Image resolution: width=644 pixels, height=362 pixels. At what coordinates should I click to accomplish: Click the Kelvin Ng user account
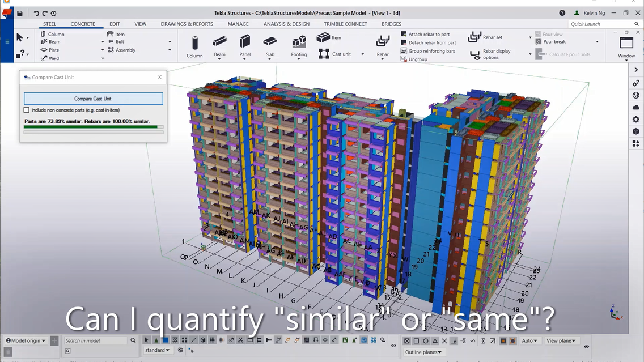point(590,13)
